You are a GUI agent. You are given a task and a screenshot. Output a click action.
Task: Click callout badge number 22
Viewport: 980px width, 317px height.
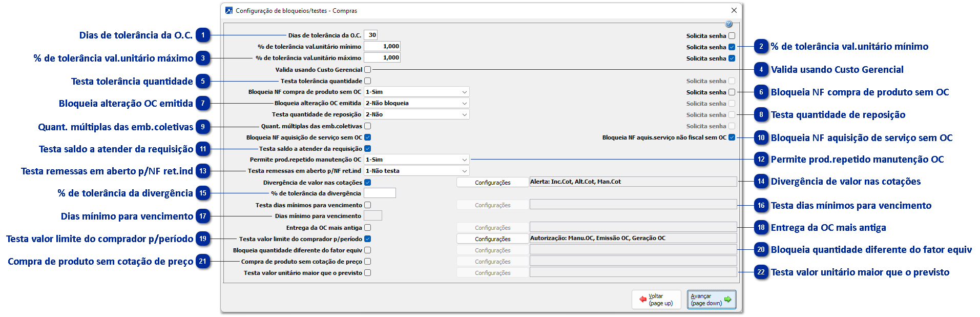[761, 272]
